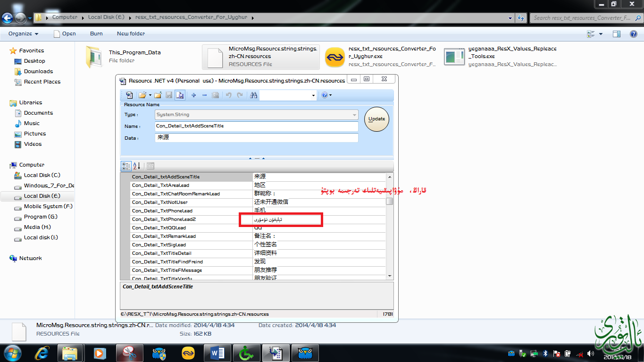
Task: Open the Organize menu
Action: (23, 34)
